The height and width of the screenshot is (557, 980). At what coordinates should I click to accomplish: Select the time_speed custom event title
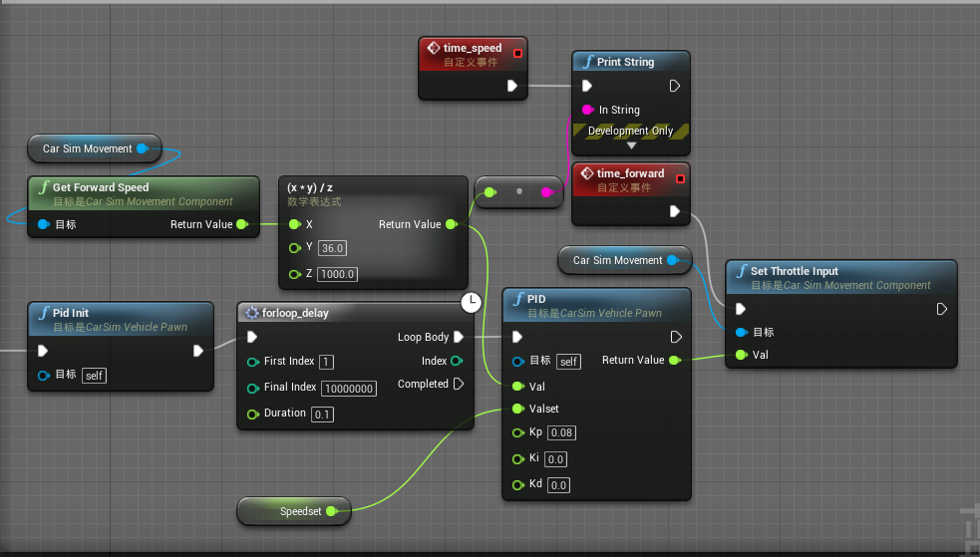(473, 48)
